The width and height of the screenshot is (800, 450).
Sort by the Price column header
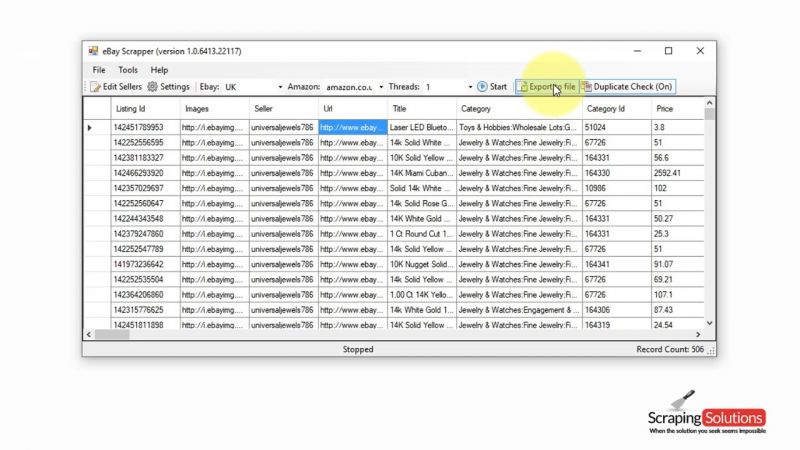(x=678, y=109)
